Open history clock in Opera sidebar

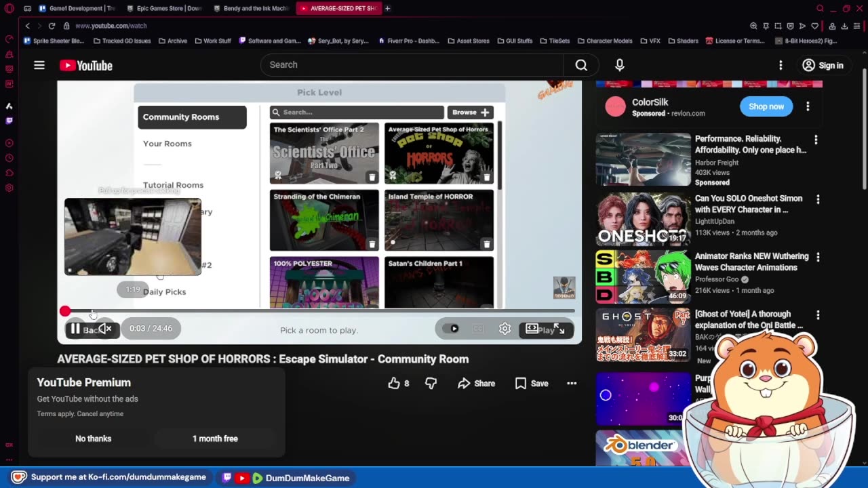tap(9, 158)
